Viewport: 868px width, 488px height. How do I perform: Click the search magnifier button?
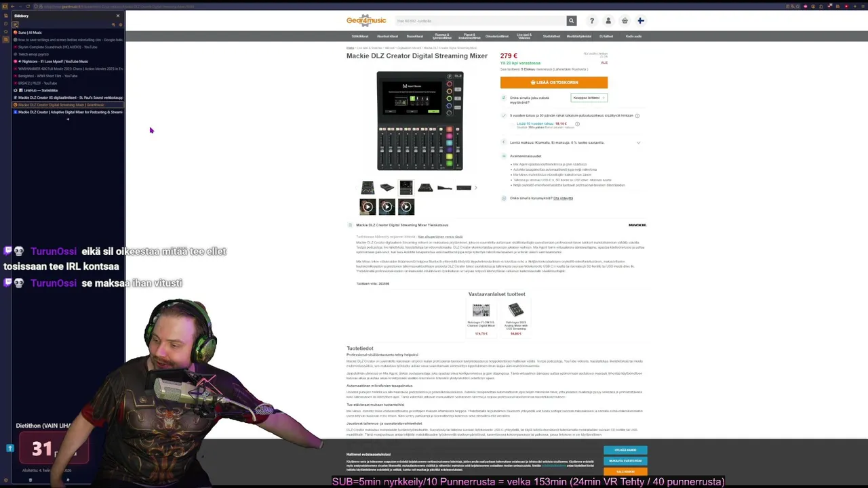click(x=572, y=21)
